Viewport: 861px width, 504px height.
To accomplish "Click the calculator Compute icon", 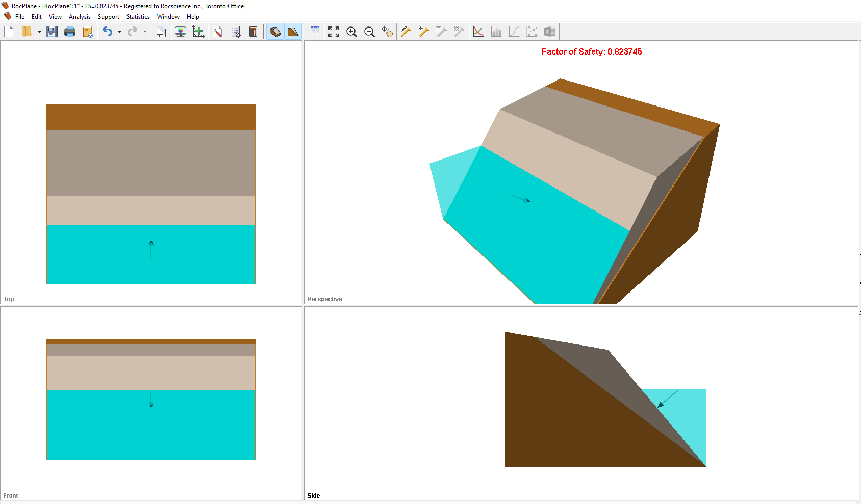I will (x=254, y=32).
